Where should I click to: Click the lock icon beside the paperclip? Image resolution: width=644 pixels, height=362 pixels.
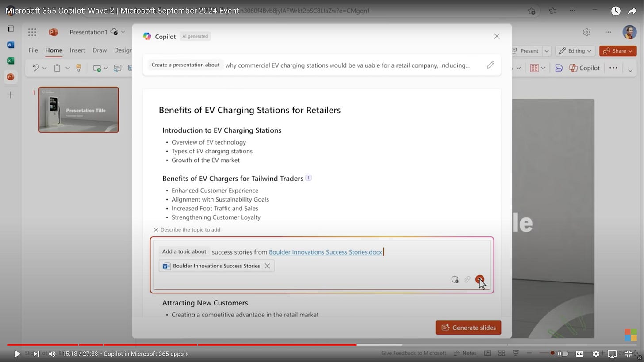(455, 279)
